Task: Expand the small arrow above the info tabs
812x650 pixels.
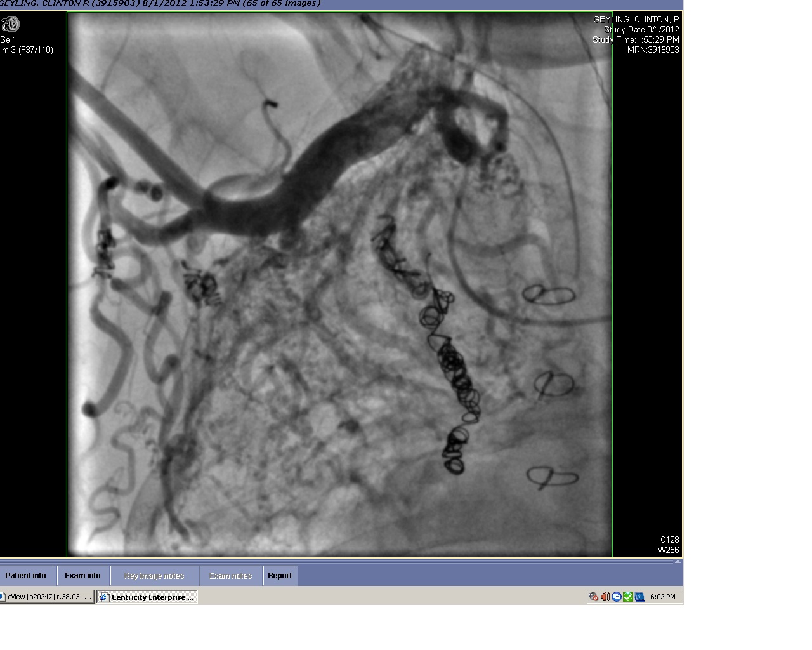Action: (x=678, y=562)
